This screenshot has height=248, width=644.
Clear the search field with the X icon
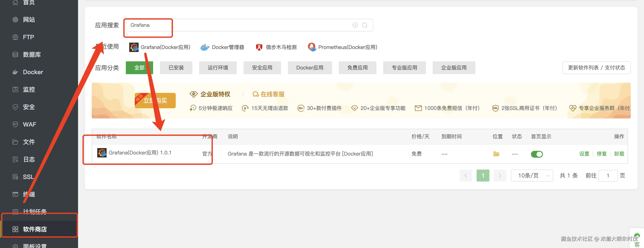[x=355, y=25]
